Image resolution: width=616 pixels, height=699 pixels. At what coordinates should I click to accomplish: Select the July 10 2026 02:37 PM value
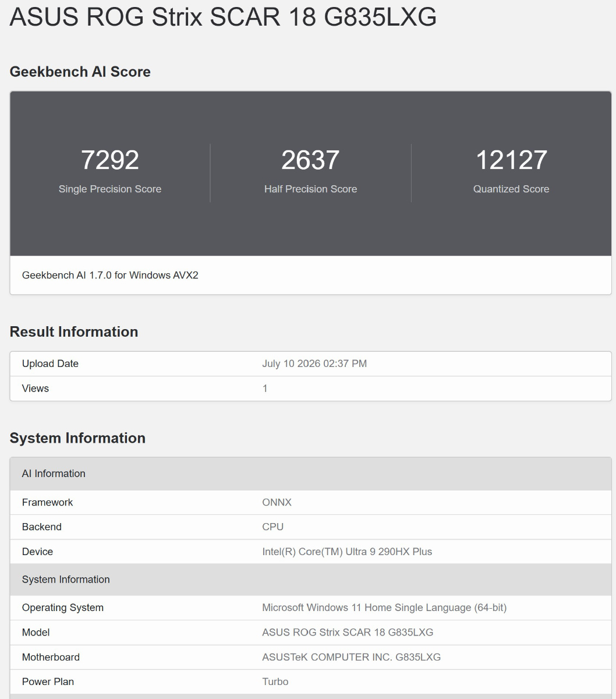point(314,363)
